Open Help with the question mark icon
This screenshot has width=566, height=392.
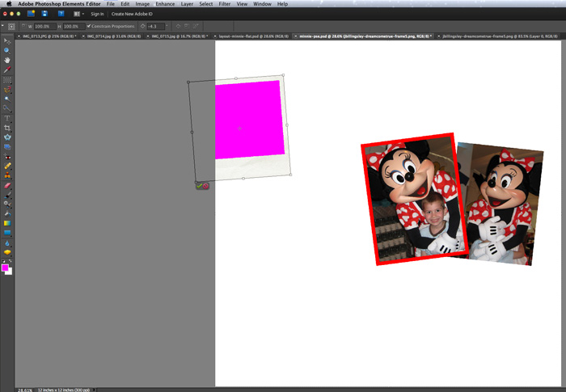coord(61,14)
